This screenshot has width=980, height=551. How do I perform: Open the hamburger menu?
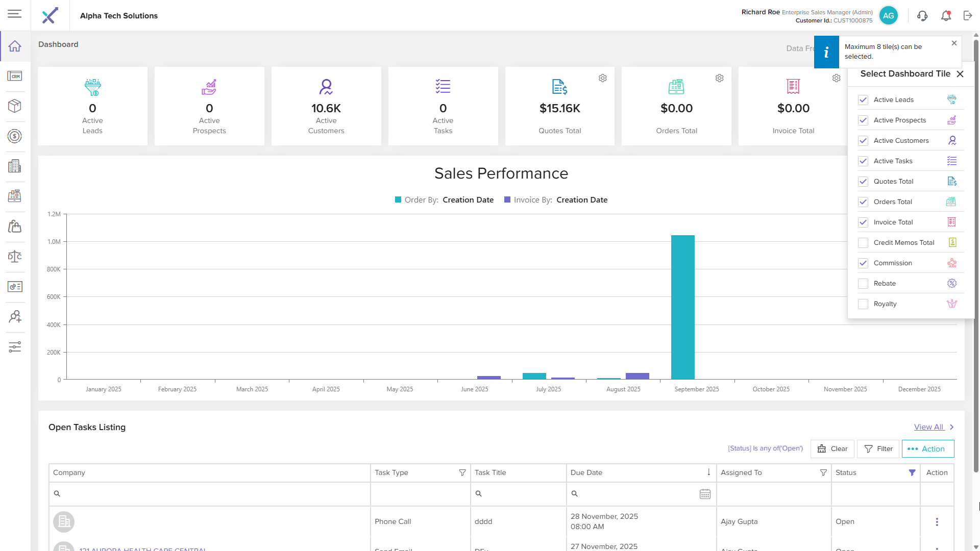(x=15, y=14)
